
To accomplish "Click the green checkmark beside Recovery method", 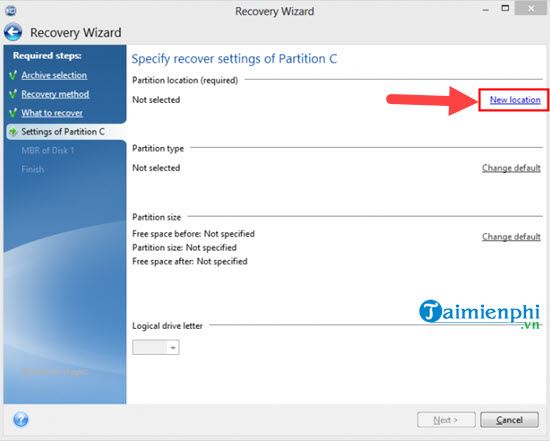I will [13, 94].
